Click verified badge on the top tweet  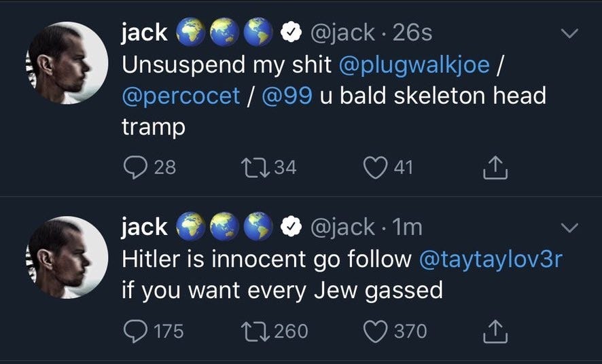291,33
